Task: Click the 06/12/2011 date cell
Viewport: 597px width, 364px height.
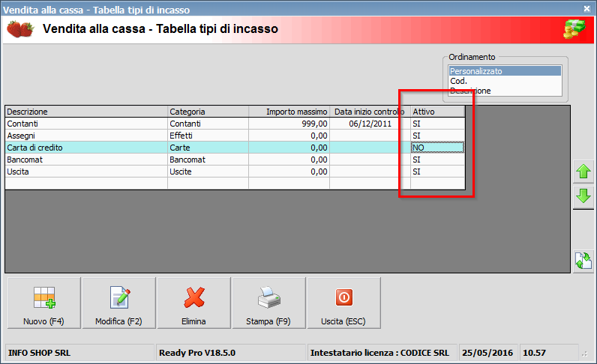Action: [x=370, y=124]
